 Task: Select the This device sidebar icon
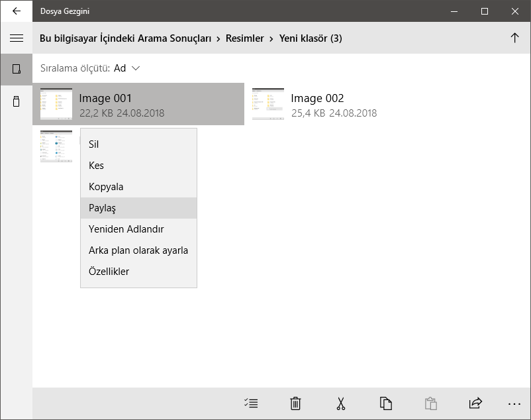pyautogui.click(x=17, y=69)
